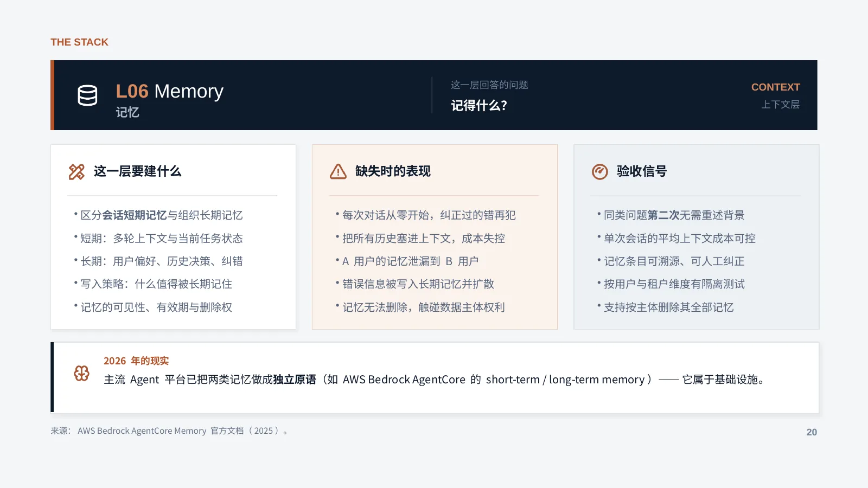Click the 上下文层 label under CONTEXT
This screenshot has height=488, width=868.
click(780, 105)
